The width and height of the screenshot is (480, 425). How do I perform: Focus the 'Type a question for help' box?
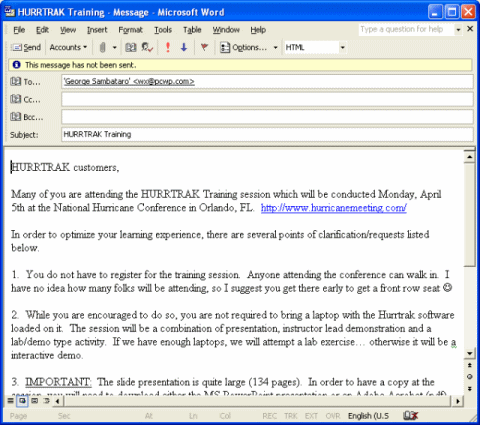tap(406, 29)
